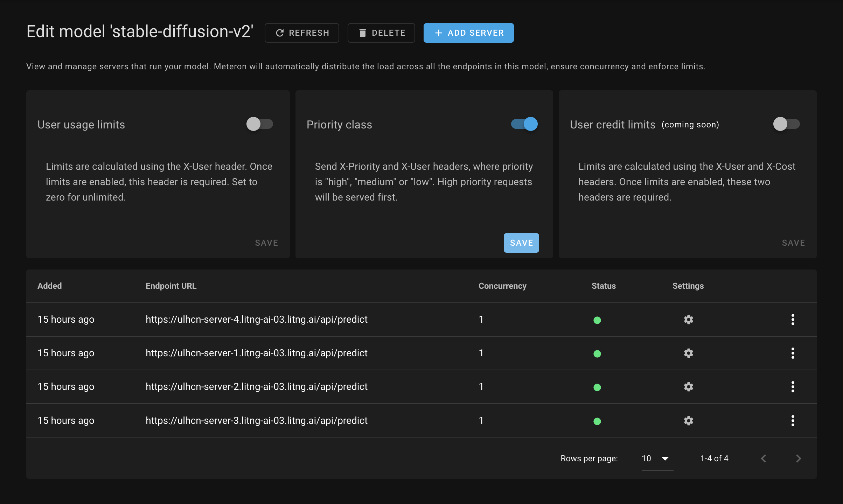Toggle the User credit limits switch
The height and width of the screenshot is (504, 843).
(786, 124)
